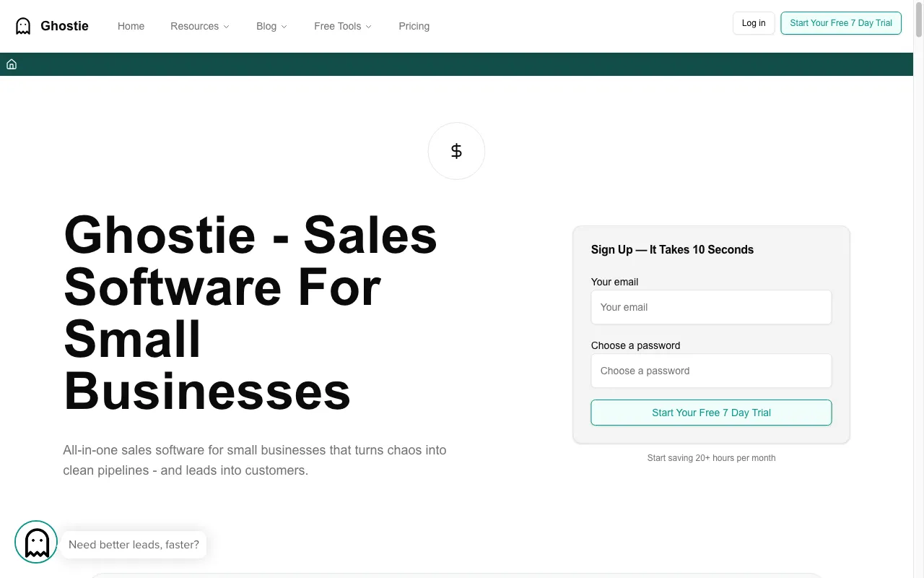This screenshot has width=924, height=578.
Task: Focus the Your email input field
Action: (711, 307)
